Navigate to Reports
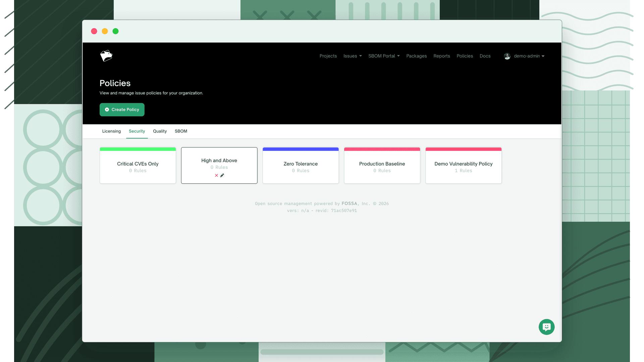The width and height of the screenshot is (644, 362). [x=442, y=56]
